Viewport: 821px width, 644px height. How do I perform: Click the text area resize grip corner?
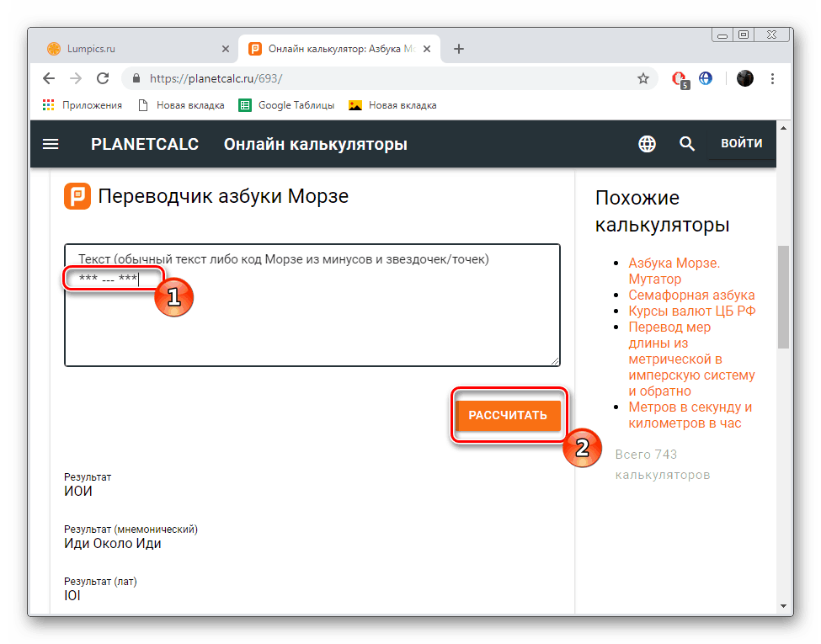[555, 361]
